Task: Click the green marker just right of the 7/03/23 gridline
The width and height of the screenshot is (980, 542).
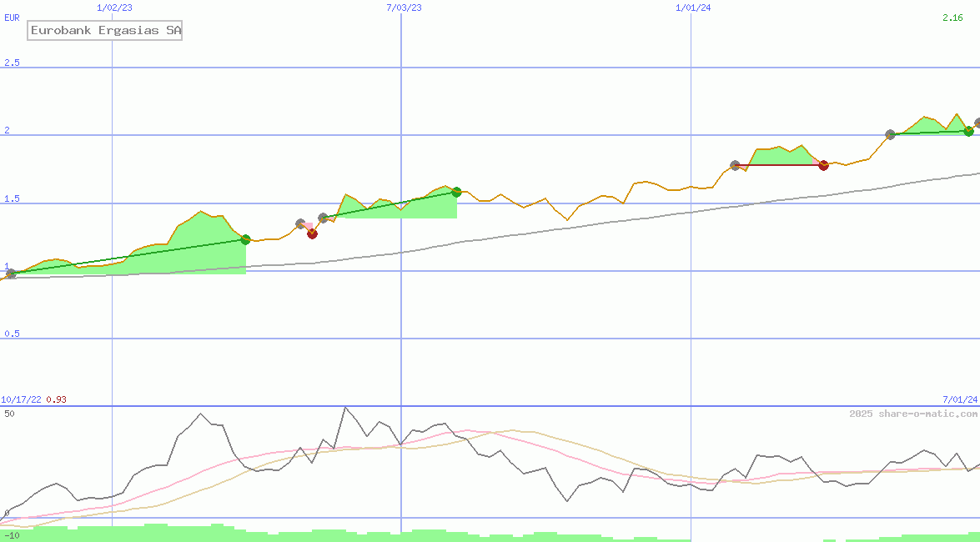Action: coord(456,192)
